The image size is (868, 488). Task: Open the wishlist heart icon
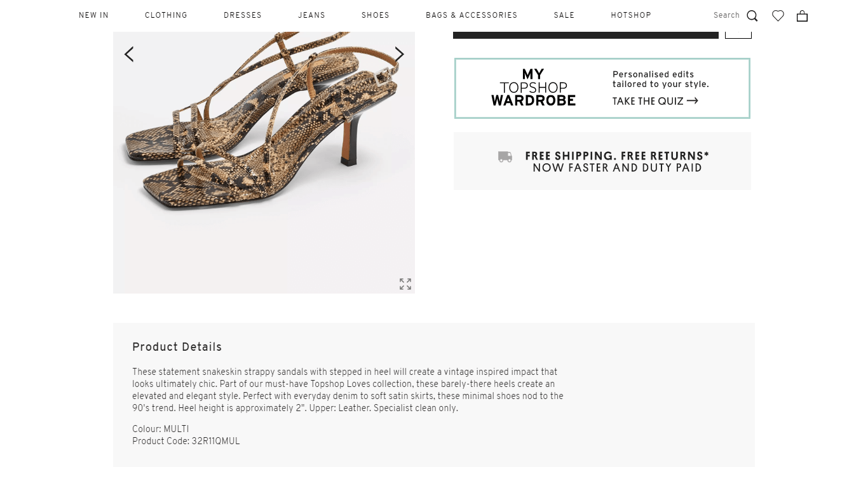coord(778,16)
